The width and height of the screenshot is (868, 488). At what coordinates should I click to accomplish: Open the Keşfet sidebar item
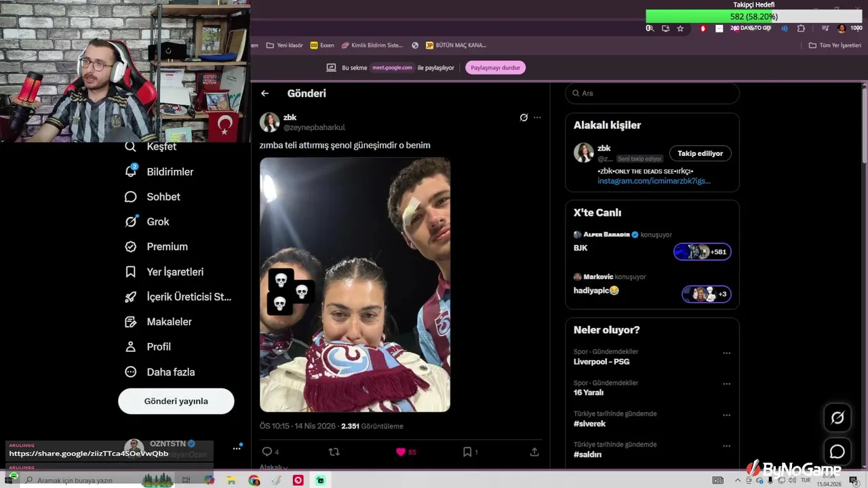point(151,147)
